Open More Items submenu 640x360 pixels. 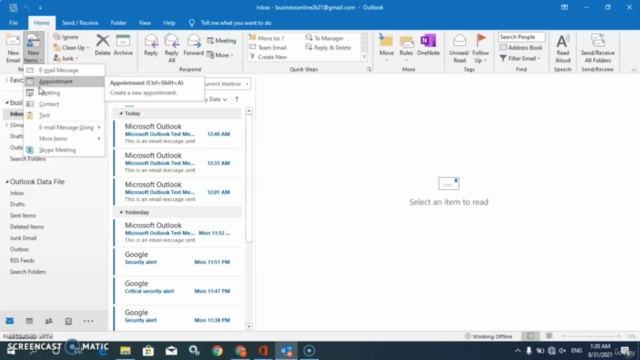click(x=64, y=139)
